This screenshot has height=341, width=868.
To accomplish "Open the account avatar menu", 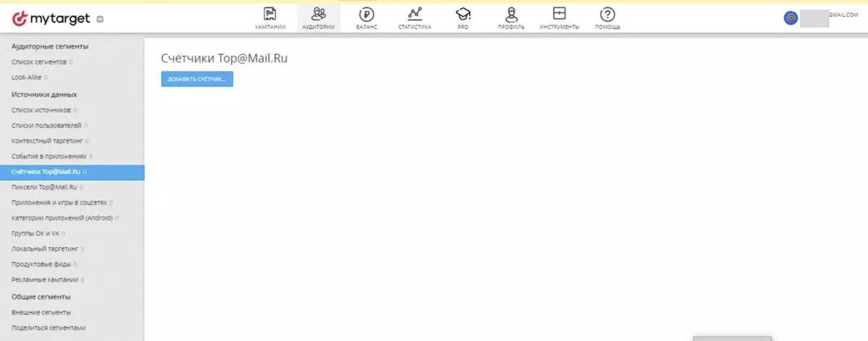I will [x=791, y=18].
